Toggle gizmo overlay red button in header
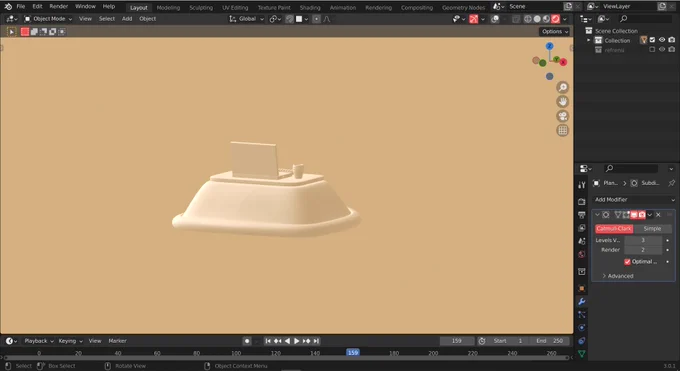The width and height of the screenshot is (680, 371). [474, 19]
